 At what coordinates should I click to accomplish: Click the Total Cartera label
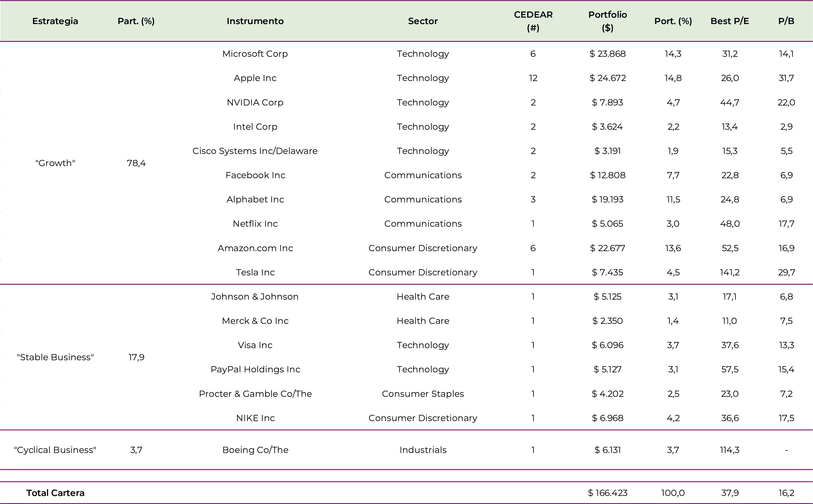point(55,493)
